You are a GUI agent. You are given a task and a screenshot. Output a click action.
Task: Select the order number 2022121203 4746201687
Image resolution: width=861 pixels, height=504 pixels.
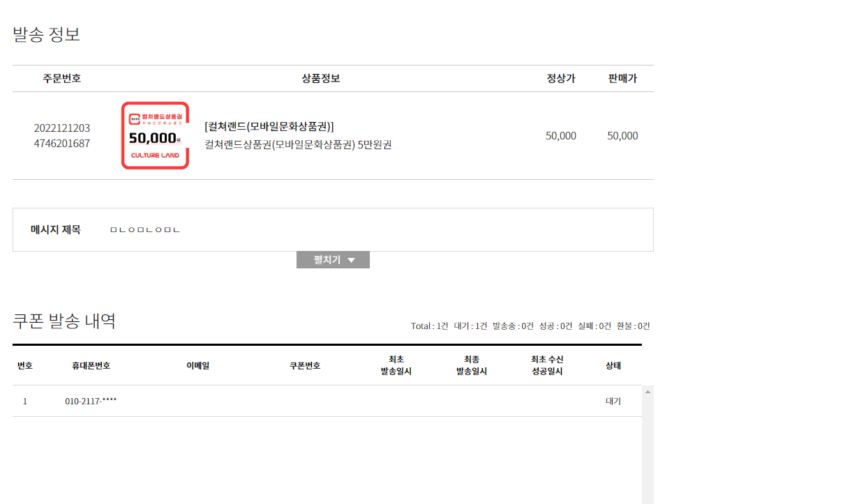(62, 136)
